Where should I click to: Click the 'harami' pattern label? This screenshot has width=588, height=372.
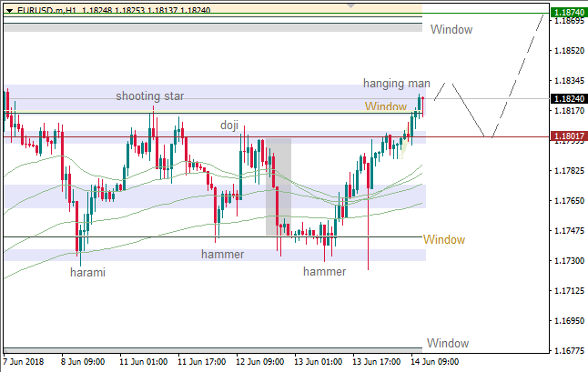[x=88, y=272]
